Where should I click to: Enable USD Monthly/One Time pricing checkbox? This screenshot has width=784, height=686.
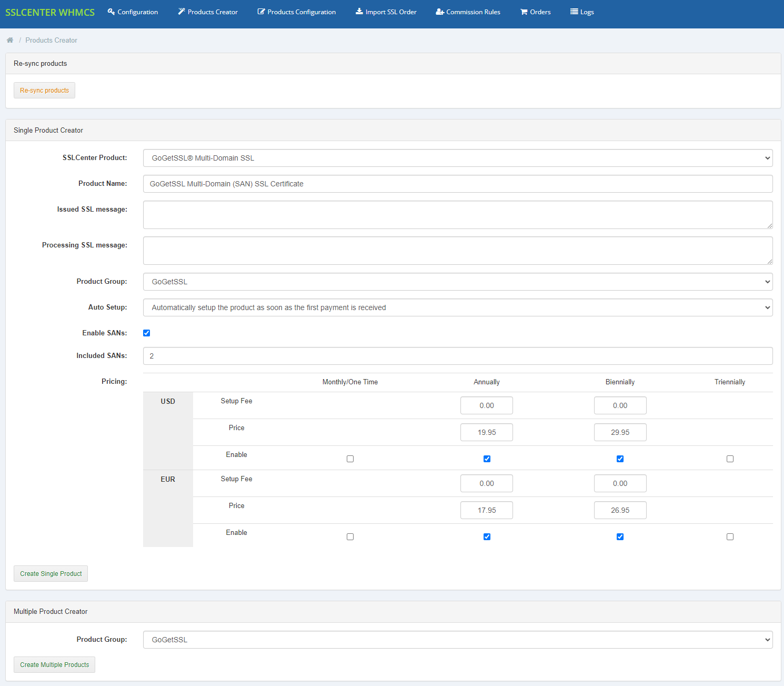click(350, 459)
